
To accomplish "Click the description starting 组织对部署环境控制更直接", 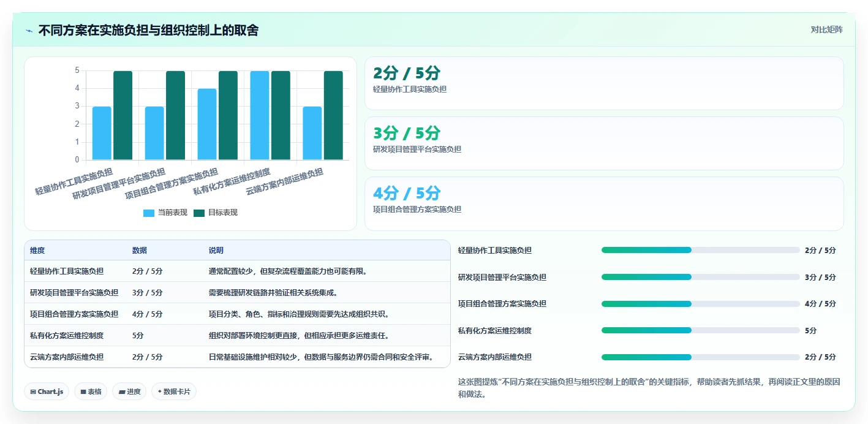I will pyautogui.click(x=299, y=335).
